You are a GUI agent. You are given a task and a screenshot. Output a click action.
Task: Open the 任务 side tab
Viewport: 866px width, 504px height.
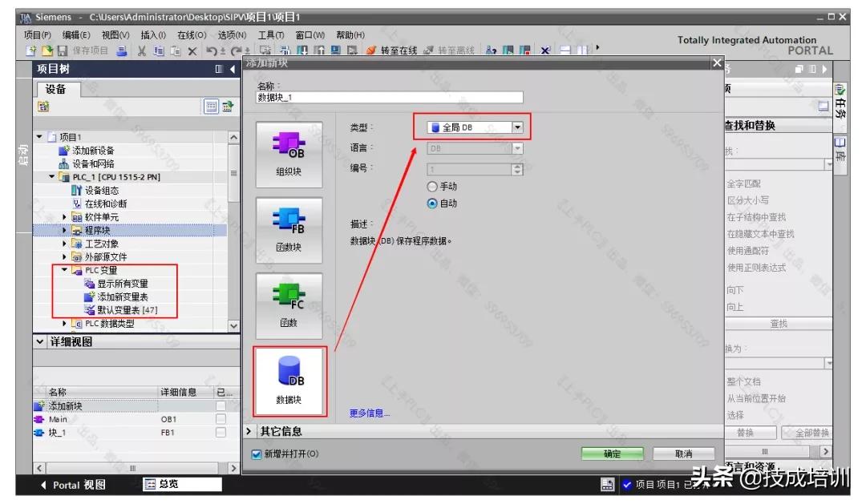click(840, 107)
